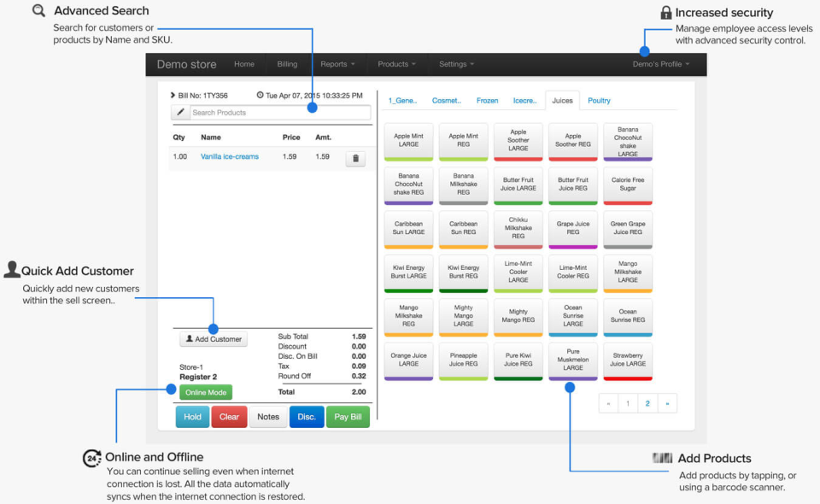Select the Poultry category tab
The height and width of the screenshot is (504, 820).
599,100
